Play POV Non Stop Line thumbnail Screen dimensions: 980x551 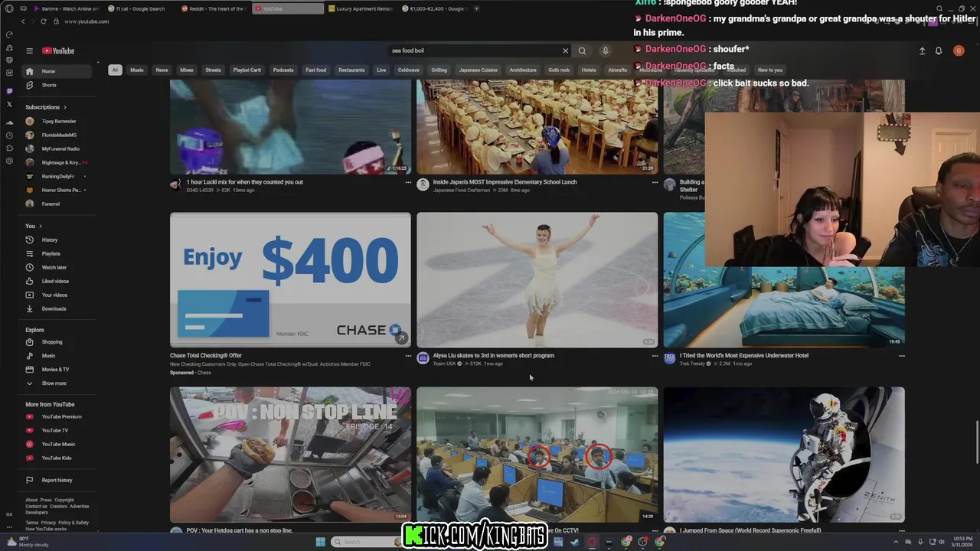[290, 455]
